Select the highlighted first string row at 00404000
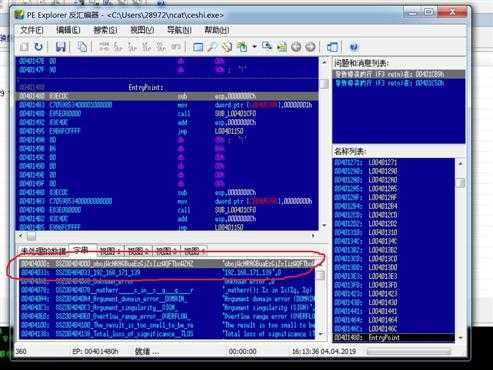Image resolution: width=493 pixels, height=370 pixels. click(167, 264)
